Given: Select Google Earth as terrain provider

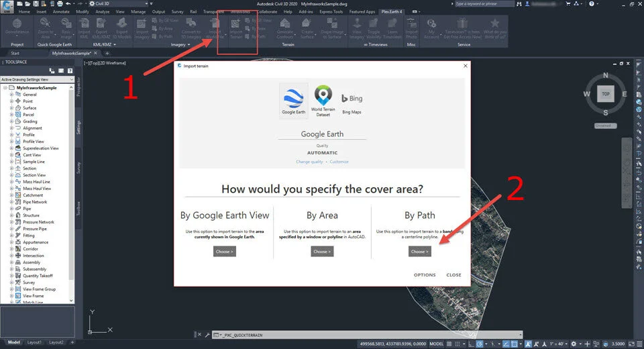Looking at the screenshot, I should 294,101.
